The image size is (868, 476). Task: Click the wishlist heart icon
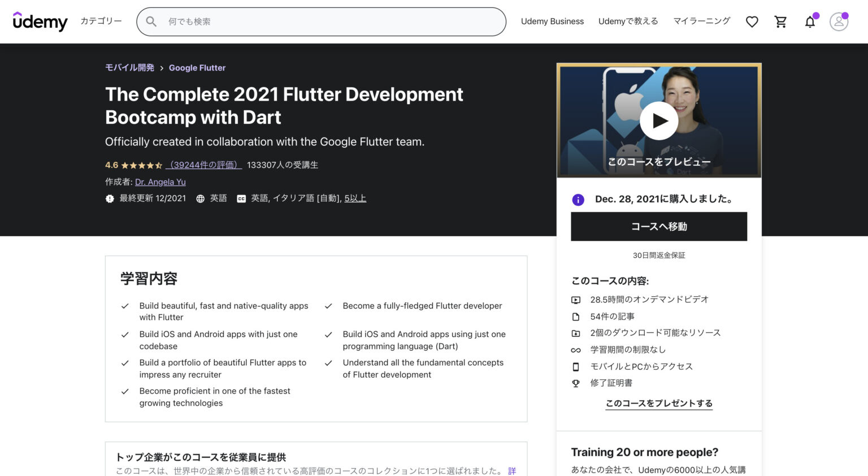(752, 21)
